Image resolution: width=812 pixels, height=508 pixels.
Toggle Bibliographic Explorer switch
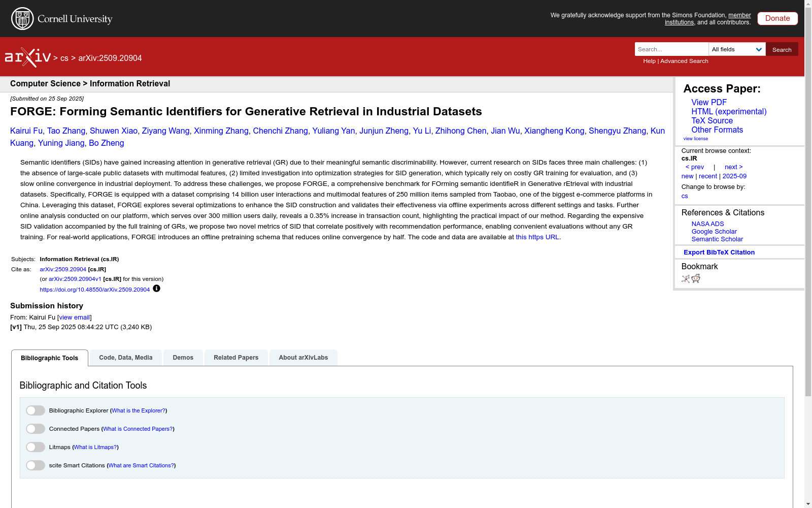pyautogui.click(x=36, y=410)
